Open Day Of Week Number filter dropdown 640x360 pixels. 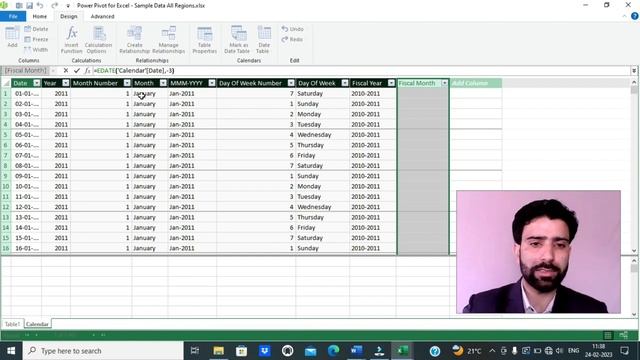click(x=291, y=83)
